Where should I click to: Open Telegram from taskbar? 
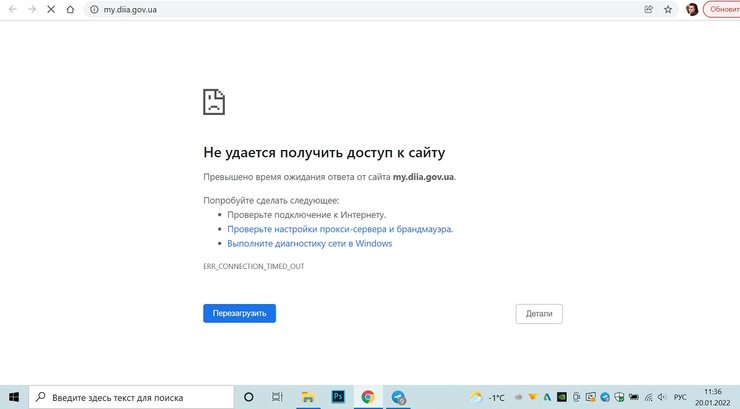(398, 397)
